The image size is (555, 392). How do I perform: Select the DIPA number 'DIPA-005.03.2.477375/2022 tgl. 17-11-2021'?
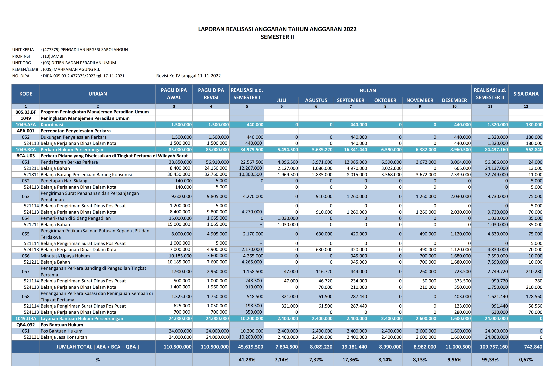[84, 76]
